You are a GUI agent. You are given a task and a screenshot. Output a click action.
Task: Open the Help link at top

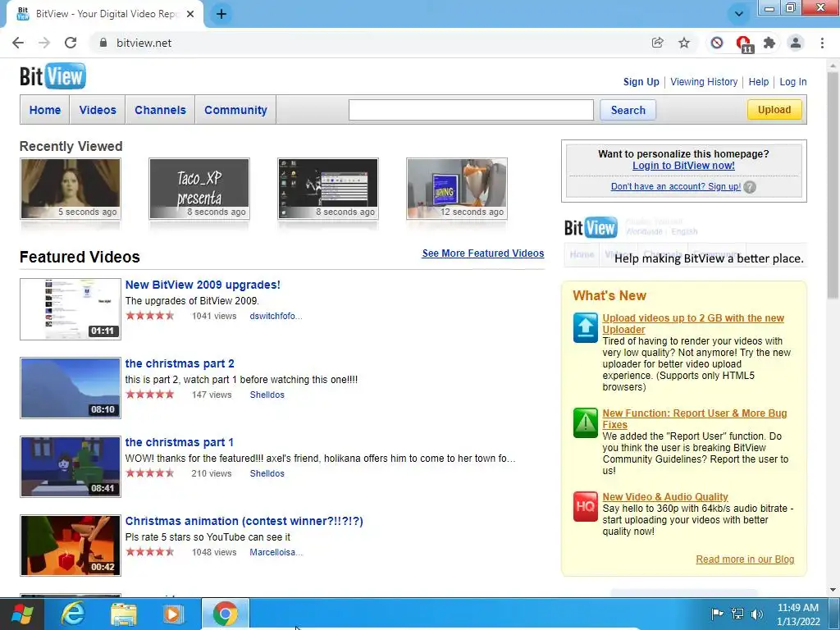759,82
